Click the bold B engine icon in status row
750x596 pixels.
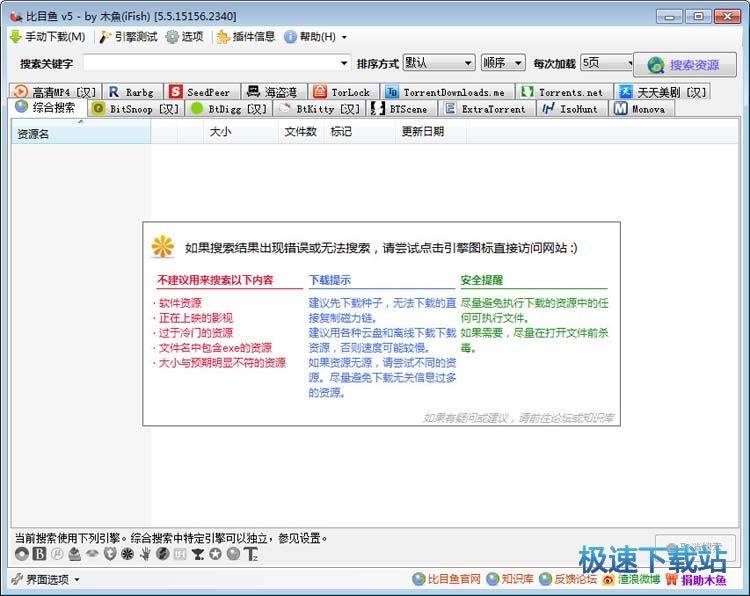[39, 554]
